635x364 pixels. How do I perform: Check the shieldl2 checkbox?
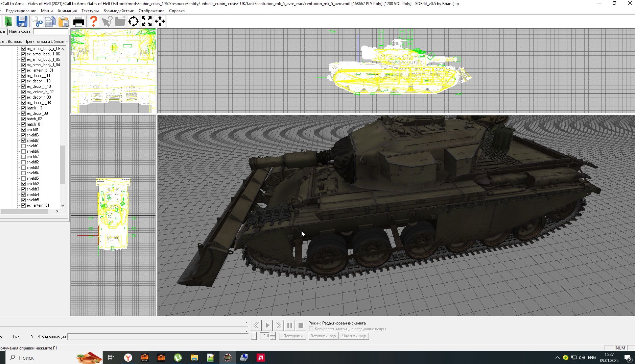(24, 162)
